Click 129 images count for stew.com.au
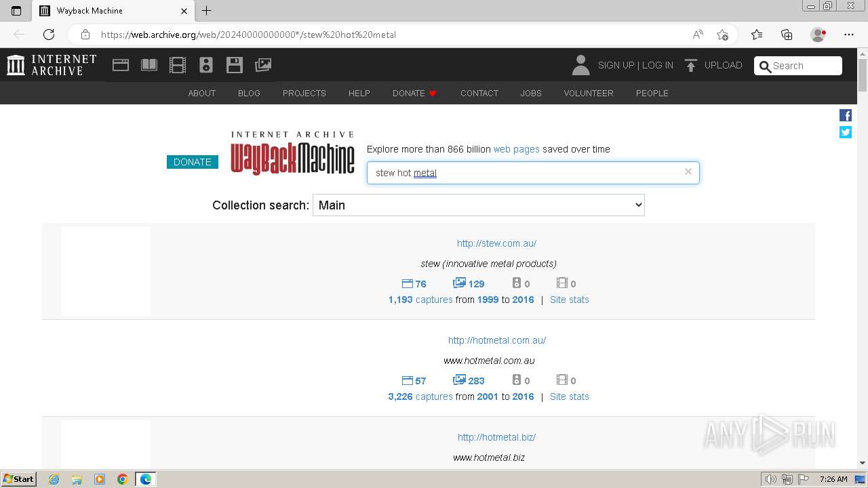The image size is (868, 488). pyautogui.click(x=469, y=284)
